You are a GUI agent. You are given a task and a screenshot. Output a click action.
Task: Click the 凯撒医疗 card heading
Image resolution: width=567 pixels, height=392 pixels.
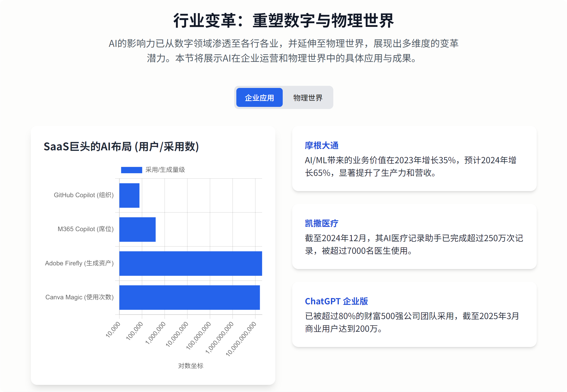pyautogui.click(x=322, y=223)
